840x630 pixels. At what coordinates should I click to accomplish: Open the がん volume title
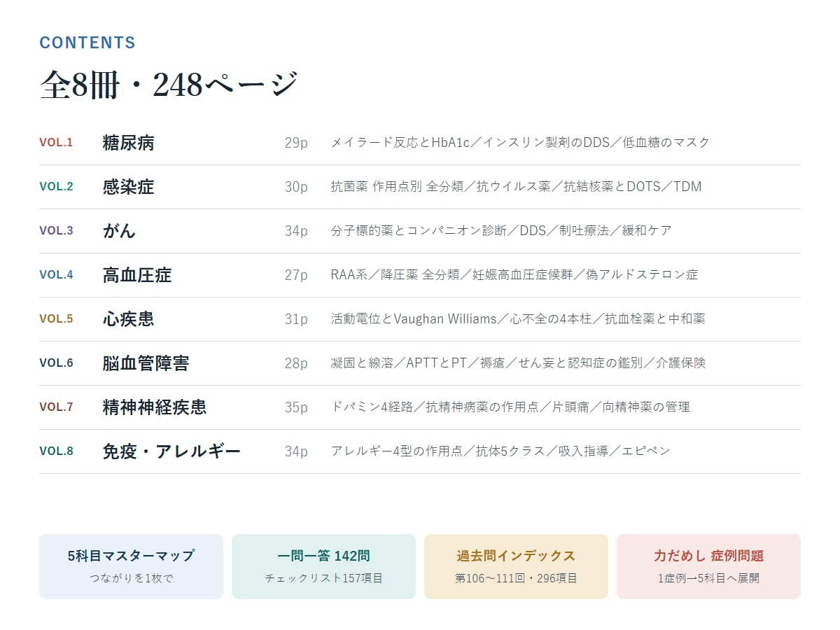tap(119, 231)
